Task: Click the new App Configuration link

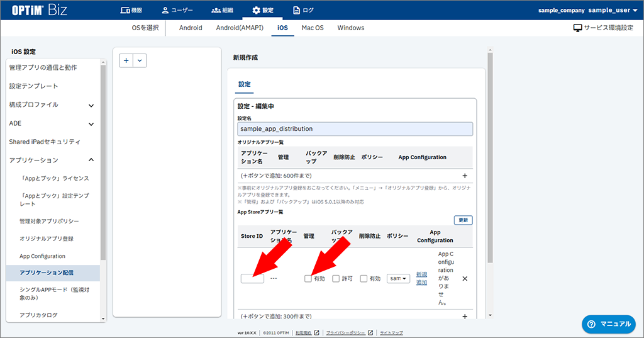Action: (x=421, y=279)
